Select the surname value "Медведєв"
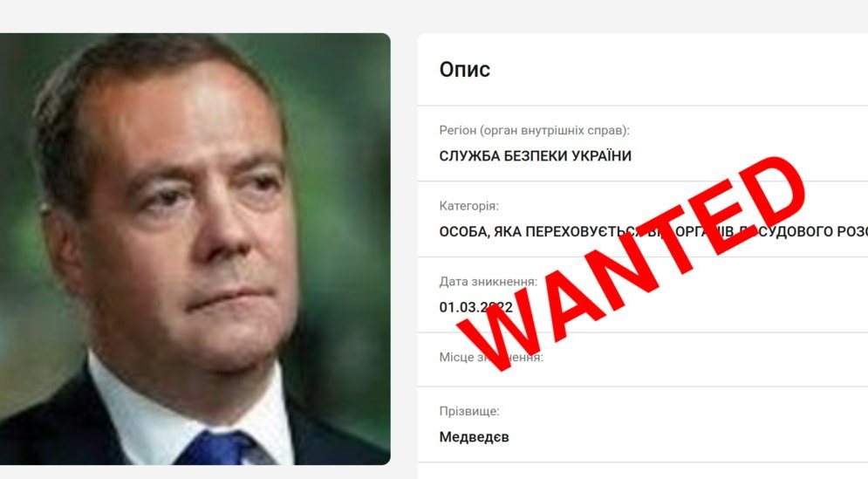 tap(474, 437)
